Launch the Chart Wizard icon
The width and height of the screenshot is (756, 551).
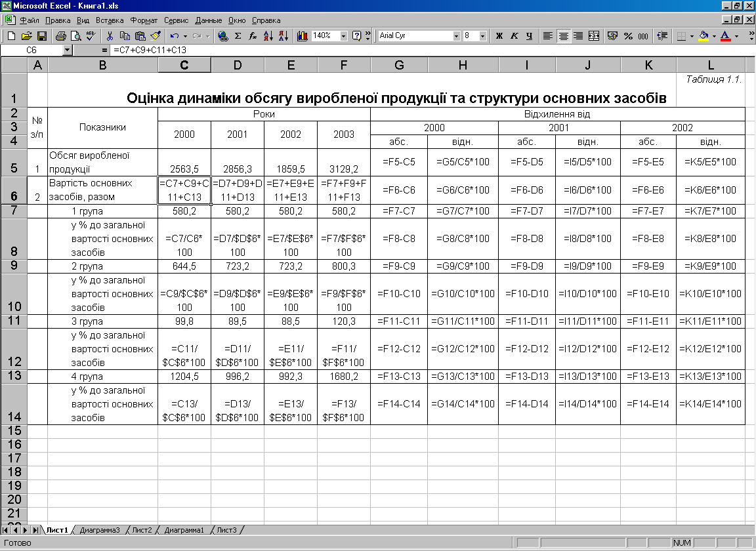(x=303, y=35)
